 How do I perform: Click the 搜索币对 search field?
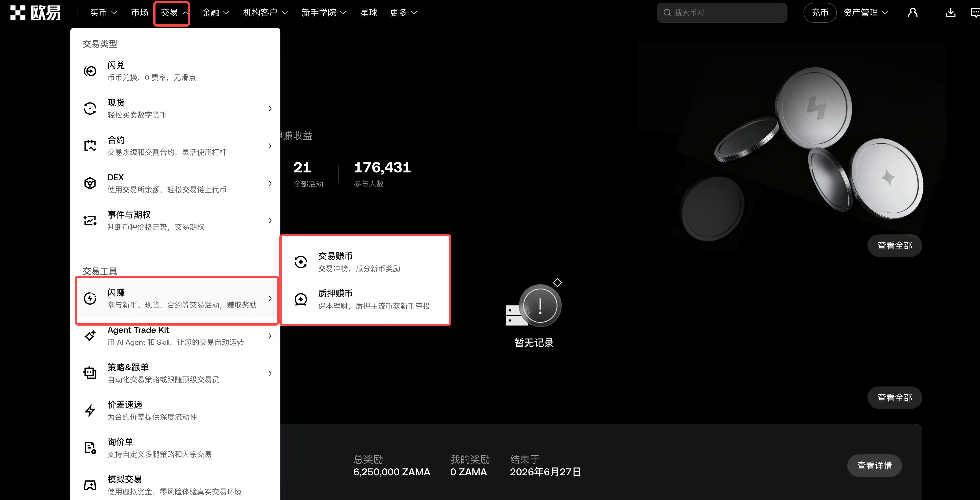tap(722, 12)
